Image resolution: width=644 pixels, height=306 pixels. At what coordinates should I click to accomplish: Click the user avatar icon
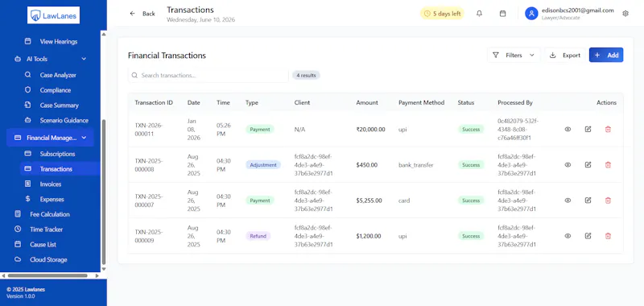[531, 14]
